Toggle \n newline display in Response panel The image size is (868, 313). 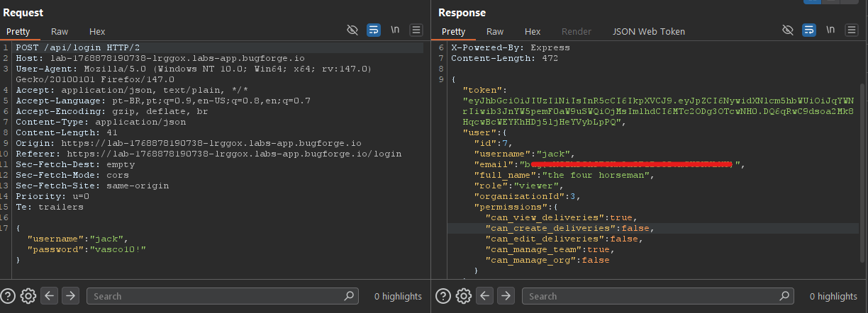tap(830, 30)
